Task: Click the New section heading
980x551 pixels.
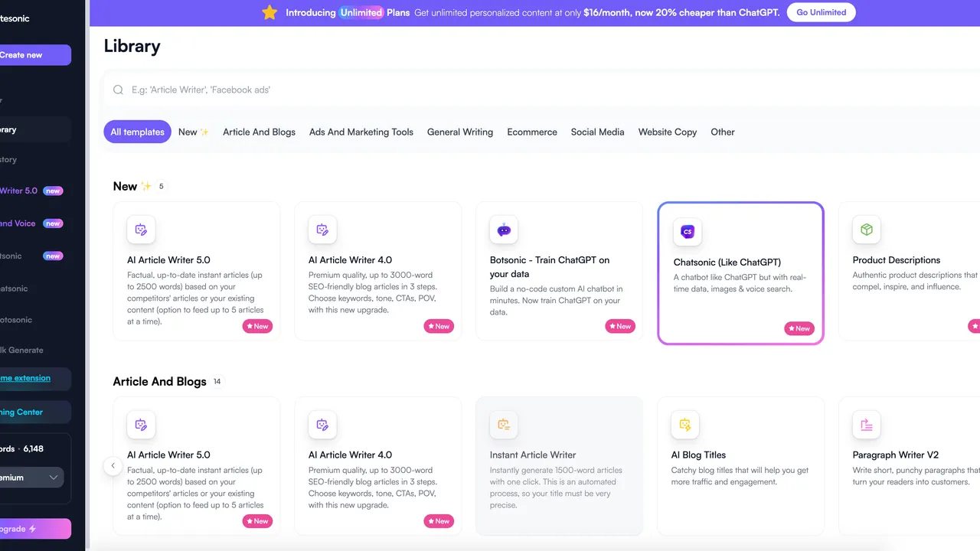Action: click(125, 186)
